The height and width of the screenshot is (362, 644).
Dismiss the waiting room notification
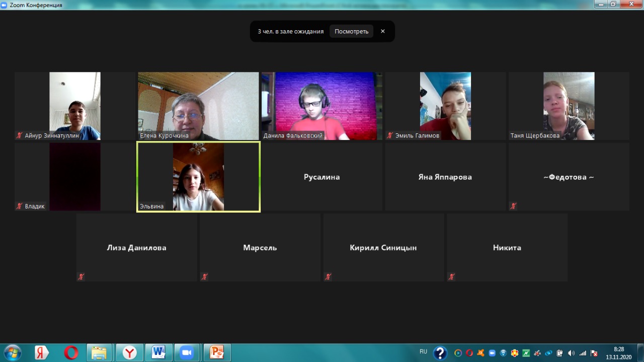point(383,31)
